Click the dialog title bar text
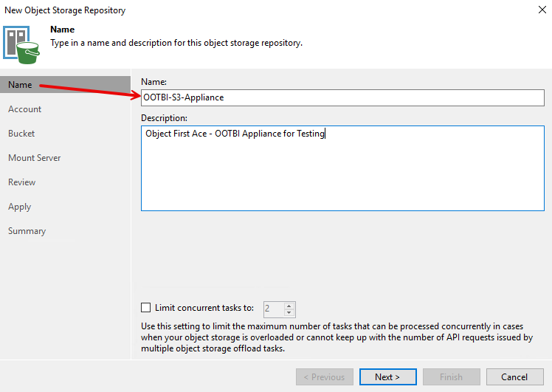The width and height of the screenshot is (552, 392). tap(65, 10)
